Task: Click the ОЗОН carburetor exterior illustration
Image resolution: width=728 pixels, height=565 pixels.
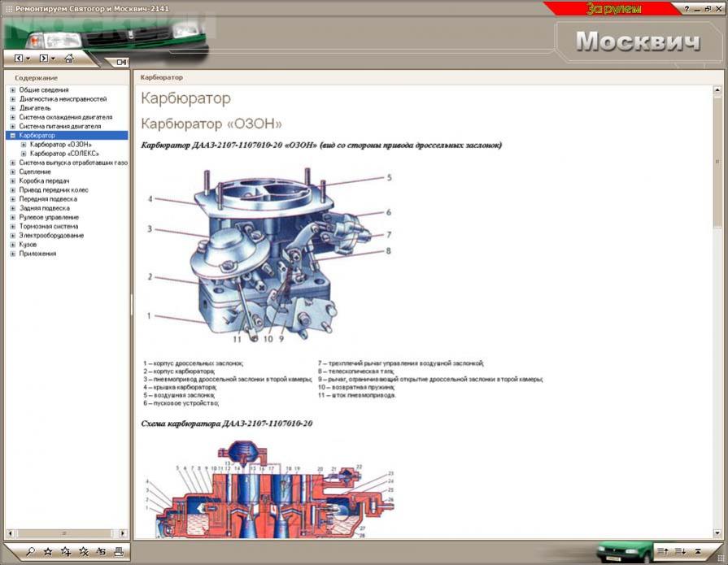Action: (268, 255)
